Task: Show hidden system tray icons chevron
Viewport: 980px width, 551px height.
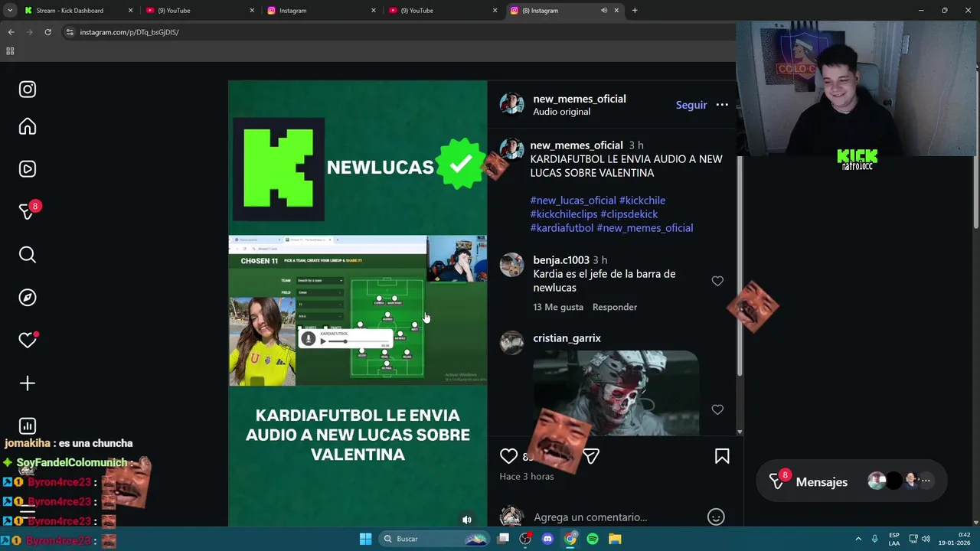Action: click(x=858, y=539)
